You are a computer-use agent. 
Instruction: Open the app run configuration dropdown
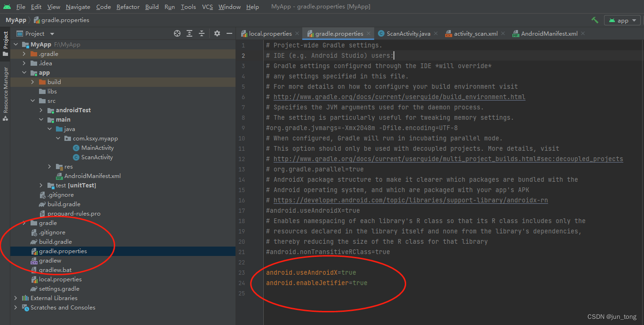pos(622,20)
